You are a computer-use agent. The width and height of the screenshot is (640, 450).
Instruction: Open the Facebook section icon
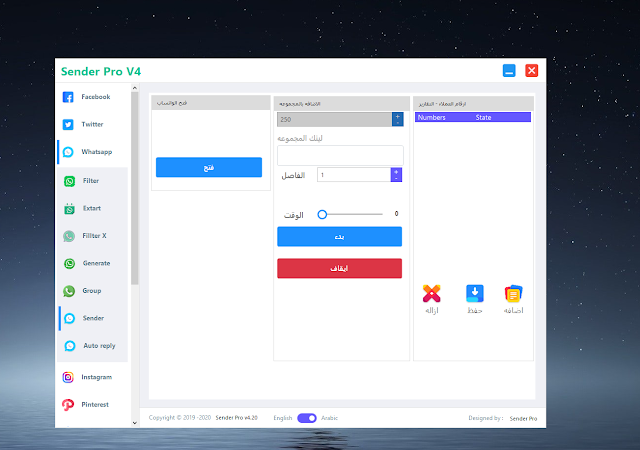(68, 97)
